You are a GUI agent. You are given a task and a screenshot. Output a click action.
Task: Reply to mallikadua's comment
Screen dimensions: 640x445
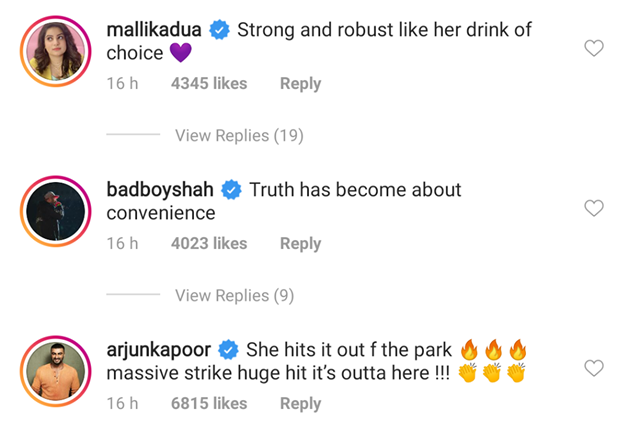[300, 84]
